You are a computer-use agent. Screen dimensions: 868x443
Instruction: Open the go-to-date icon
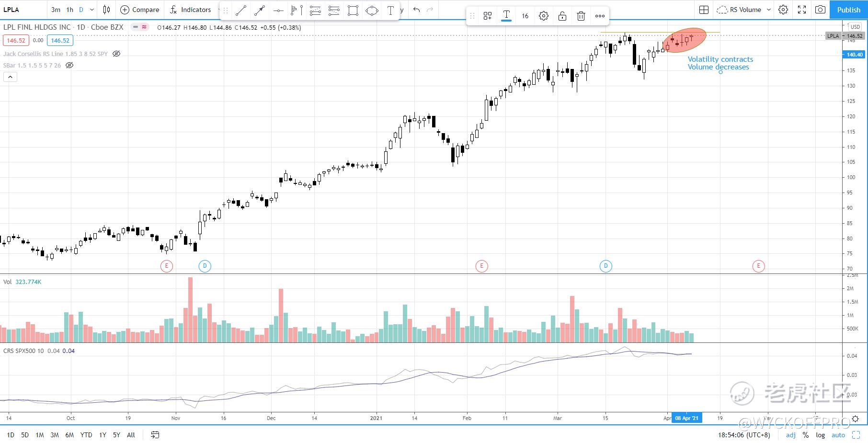[155, 435]
